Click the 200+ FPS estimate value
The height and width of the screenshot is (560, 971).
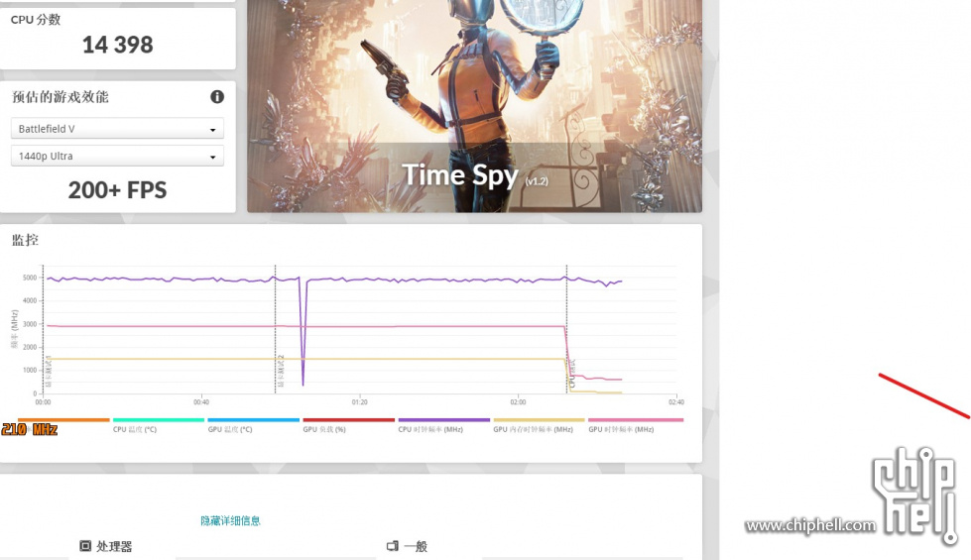click(x=117, y=190)
